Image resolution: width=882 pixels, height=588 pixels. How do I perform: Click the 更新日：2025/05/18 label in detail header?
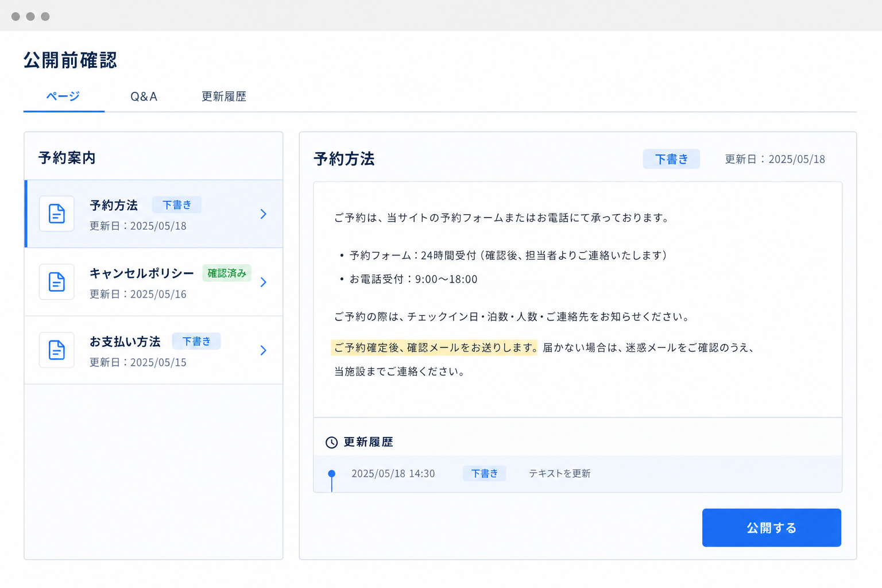775,159
